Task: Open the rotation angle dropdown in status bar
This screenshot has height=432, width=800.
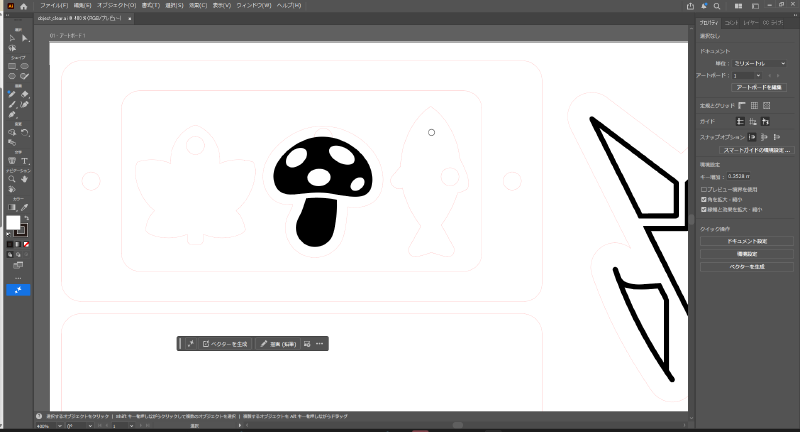Action: click(90, 426)
